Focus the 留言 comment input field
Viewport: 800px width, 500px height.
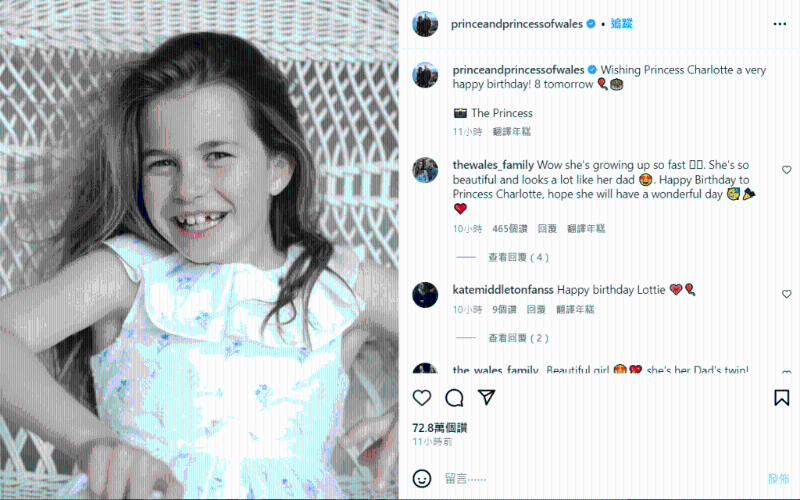(602, 479)
